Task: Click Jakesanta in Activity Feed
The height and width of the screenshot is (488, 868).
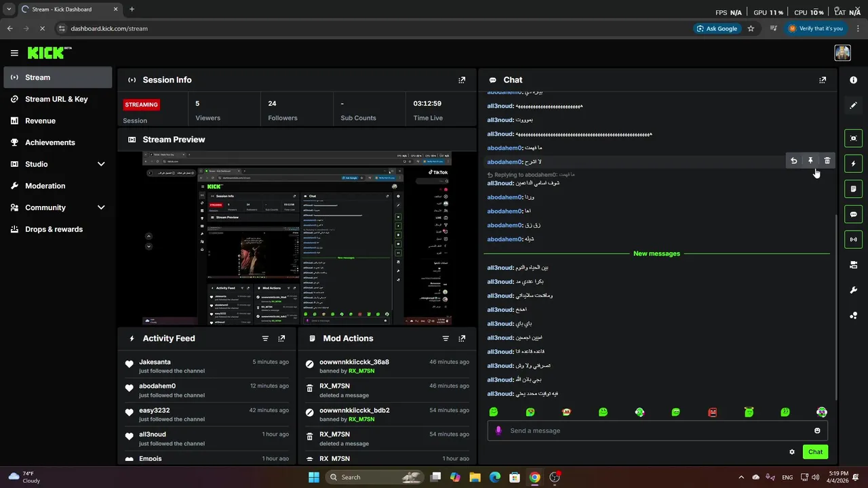Action: tap(155, 362)
